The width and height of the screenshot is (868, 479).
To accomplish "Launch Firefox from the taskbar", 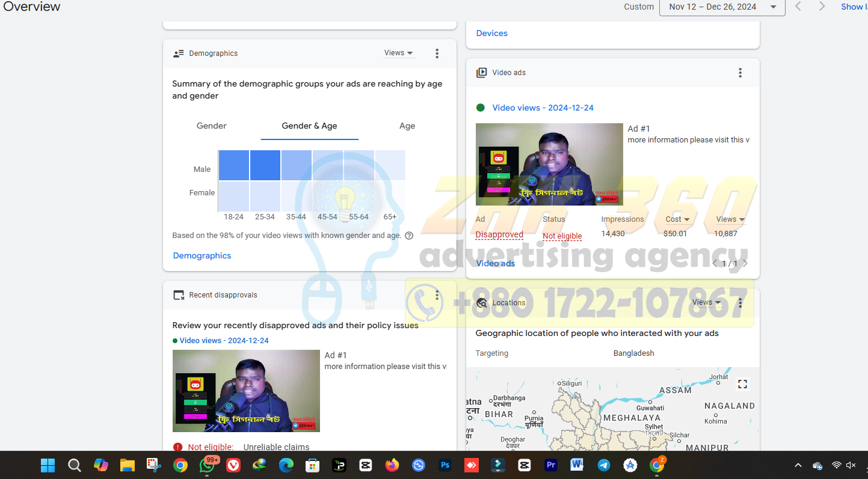I will (x=392, y=465).
